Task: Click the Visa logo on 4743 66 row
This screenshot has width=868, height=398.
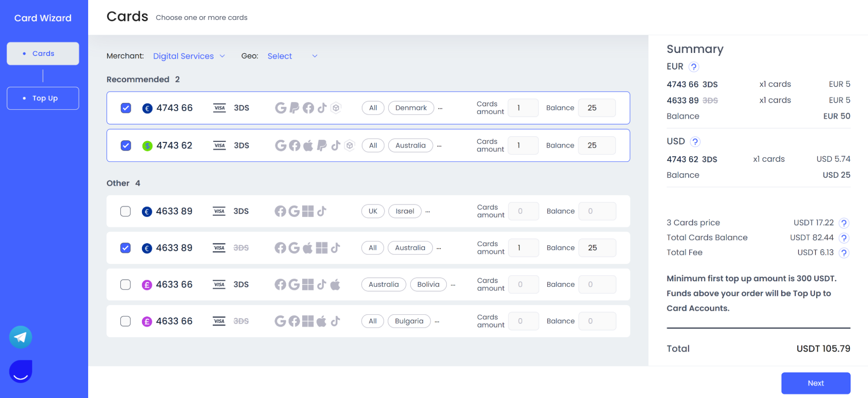Action: click(x=220, y=108)
